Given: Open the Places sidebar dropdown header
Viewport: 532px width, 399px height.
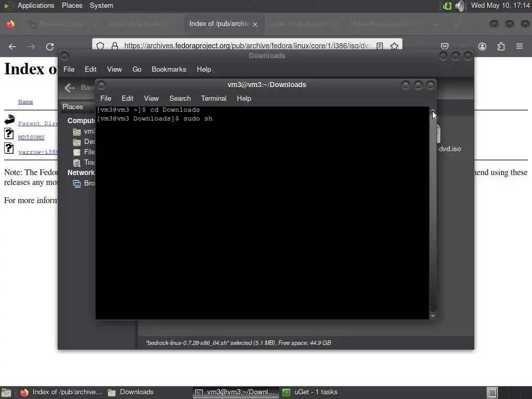Looking at the screenshot, I should 78,107.
